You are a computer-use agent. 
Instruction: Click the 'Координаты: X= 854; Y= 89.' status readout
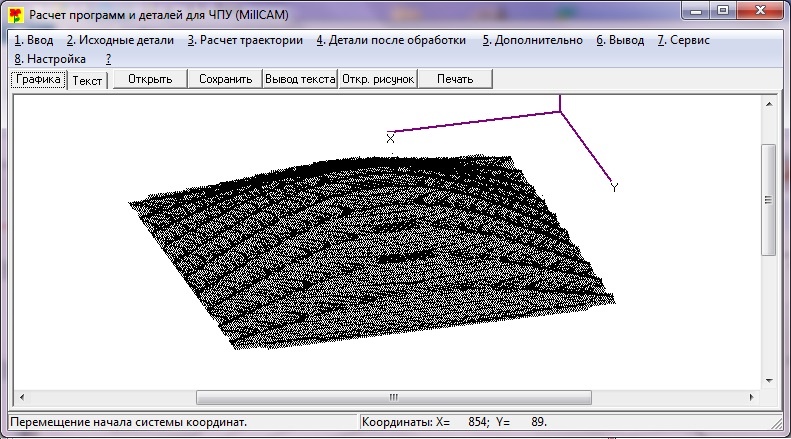point(454,422)
